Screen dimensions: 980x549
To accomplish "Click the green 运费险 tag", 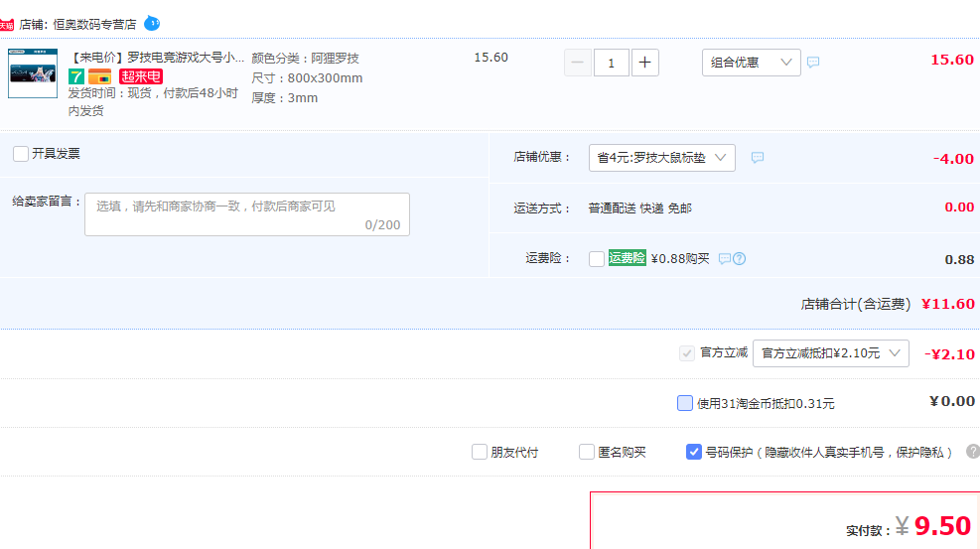I will [x=627, y=258].
